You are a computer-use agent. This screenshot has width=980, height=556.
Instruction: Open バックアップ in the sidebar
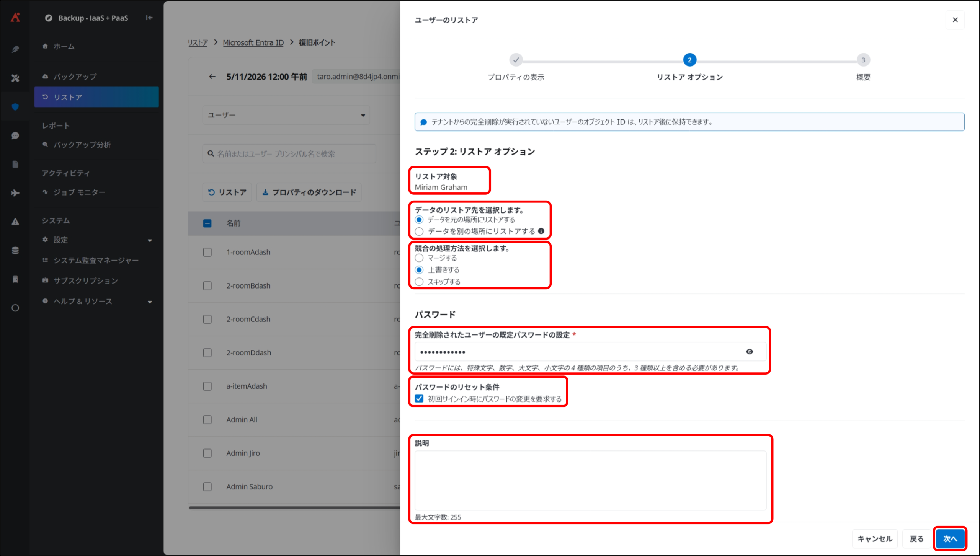point(75,77)
